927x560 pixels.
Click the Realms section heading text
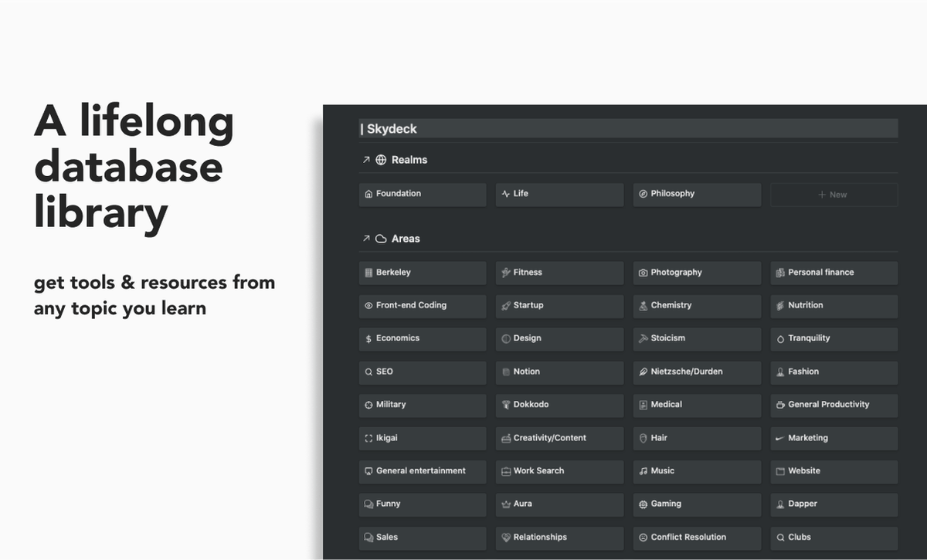point(409,160)
